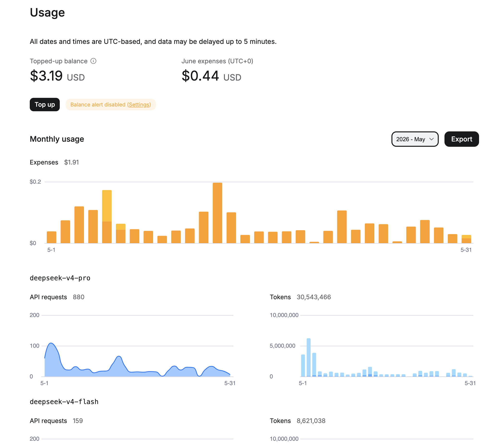Click the Tokens 30,543,466 value
The width and height of the screenshot is (504, 446).
[x=314, y=297]
